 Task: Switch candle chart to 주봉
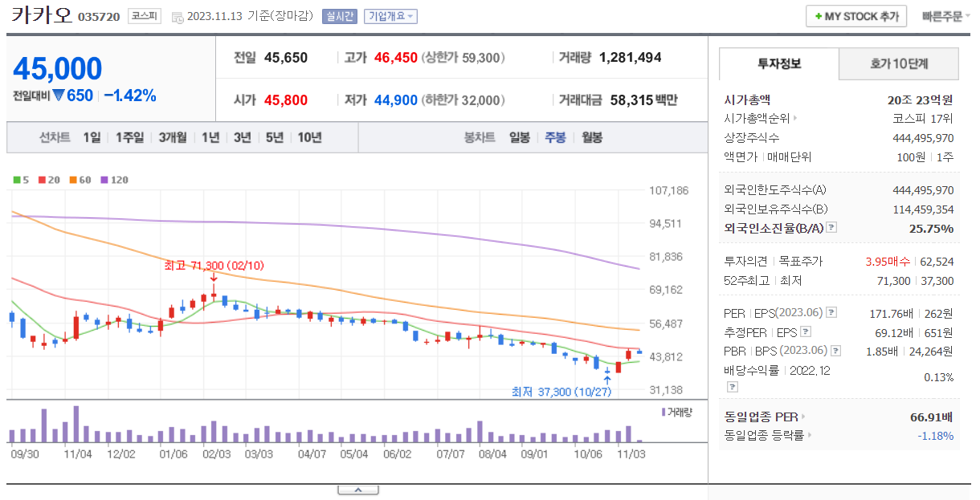pyautogui.click(x=556, y=137)
